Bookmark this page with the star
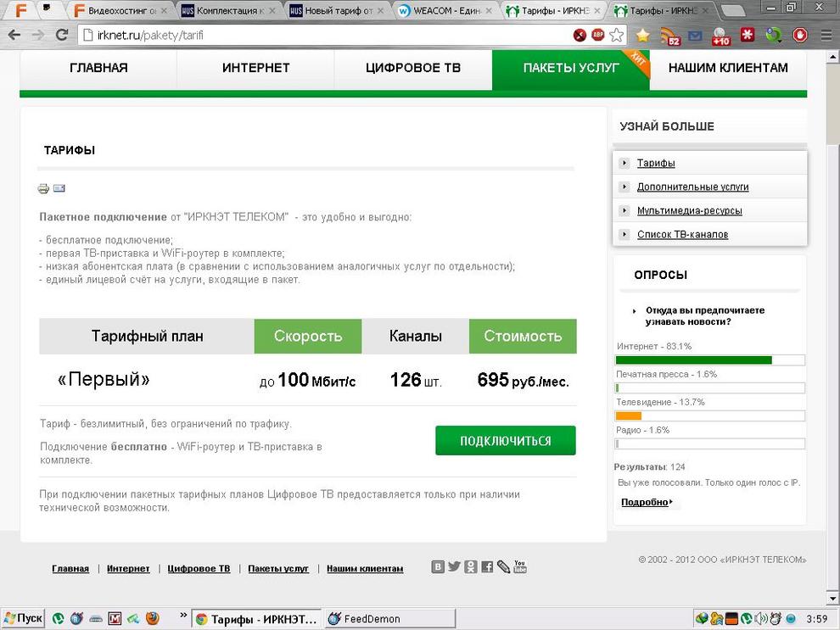840x630 pixels. (x=617, y=36)
